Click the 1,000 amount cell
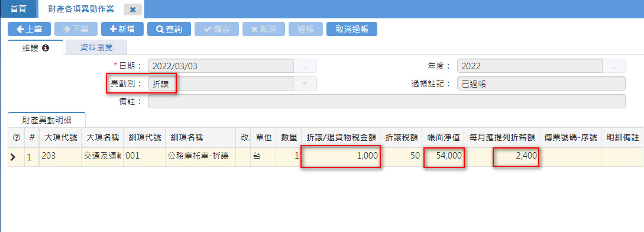Image resolution: width=644 pixels, height=232 pixels. click(341, 157)
